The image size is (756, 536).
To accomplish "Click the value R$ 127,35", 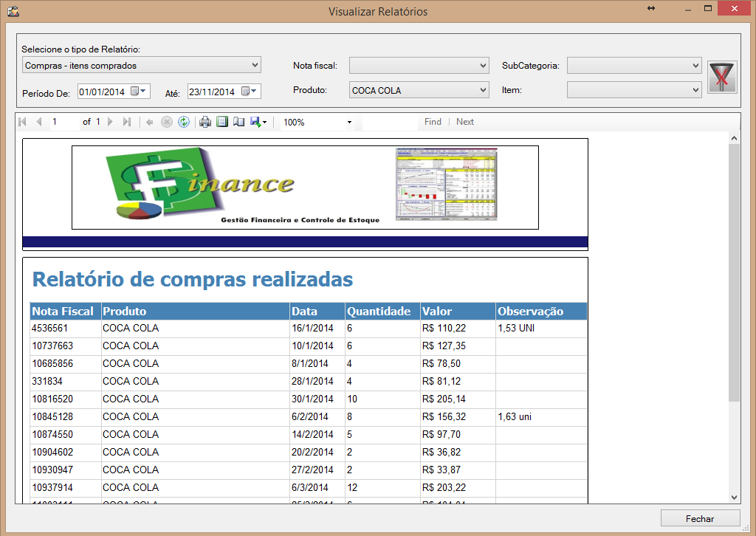I will pos(444,346).
